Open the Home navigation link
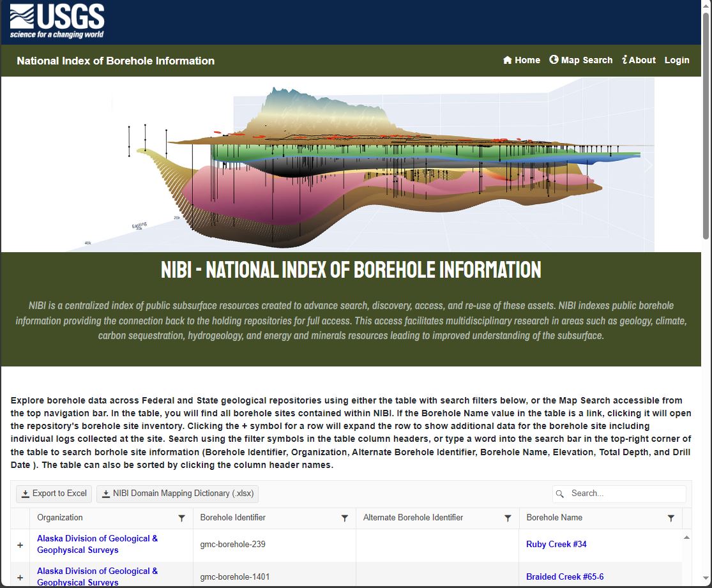The height and width of the screenshot is (588, 712). pyautogui.click(x=522, y=60)
